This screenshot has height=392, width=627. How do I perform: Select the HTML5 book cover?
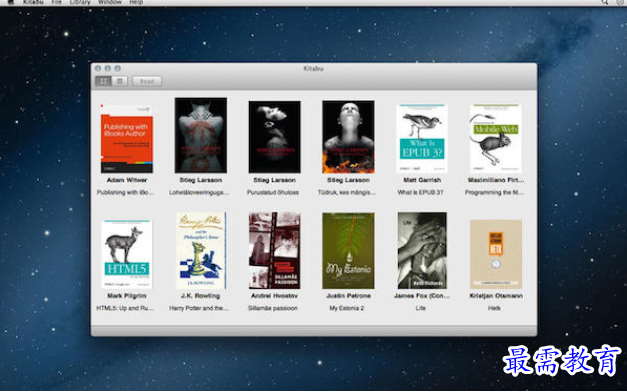pos(127,254)
